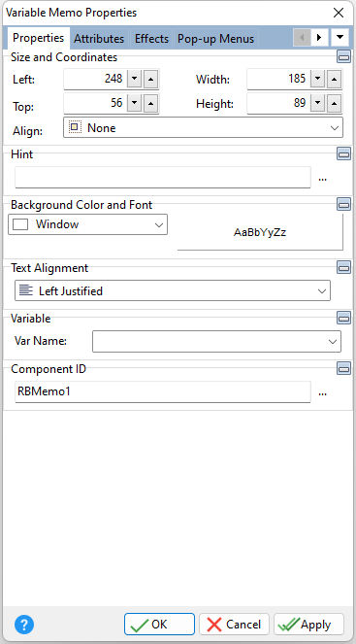This screenshot has height=644, width=356.
Task: Open the Hint editor ellipsis button
Action: coord(323,179)
